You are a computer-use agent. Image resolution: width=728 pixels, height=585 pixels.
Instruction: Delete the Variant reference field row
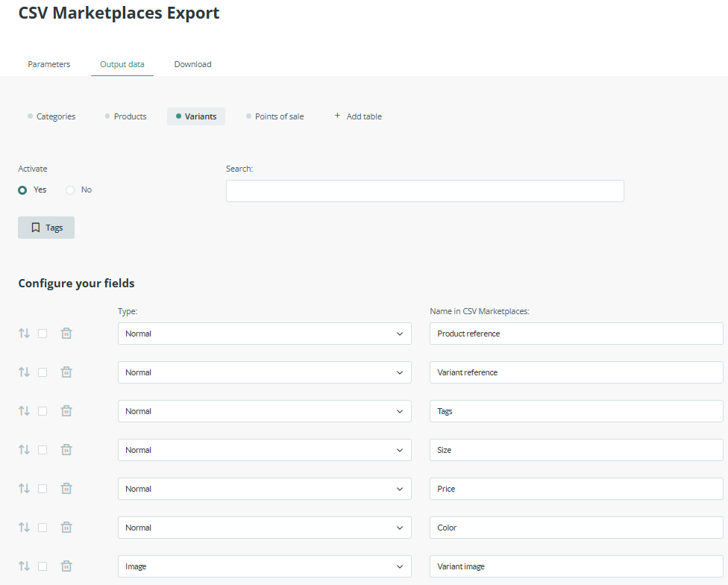pos(66,372)
